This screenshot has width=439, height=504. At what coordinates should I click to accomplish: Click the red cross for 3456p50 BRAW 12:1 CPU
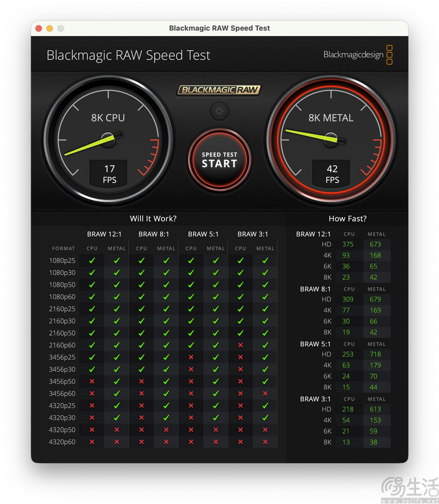tap(92, 382)
